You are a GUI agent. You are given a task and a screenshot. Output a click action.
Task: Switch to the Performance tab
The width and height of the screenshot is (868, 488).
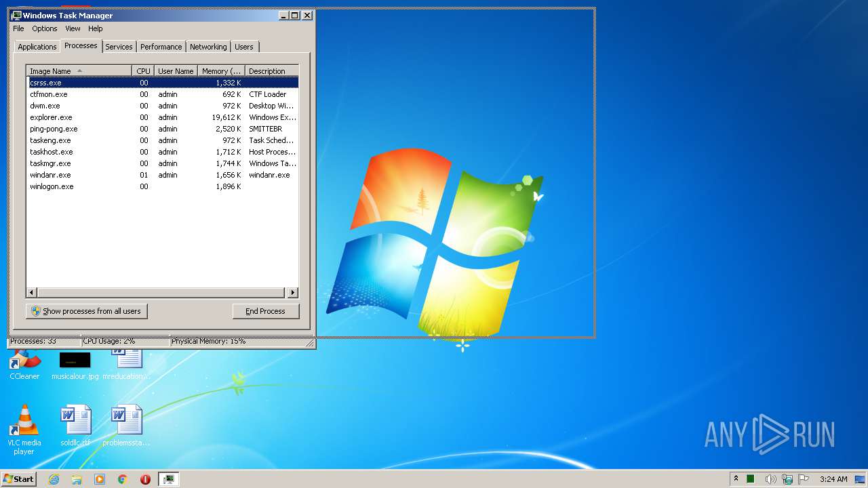161,47
